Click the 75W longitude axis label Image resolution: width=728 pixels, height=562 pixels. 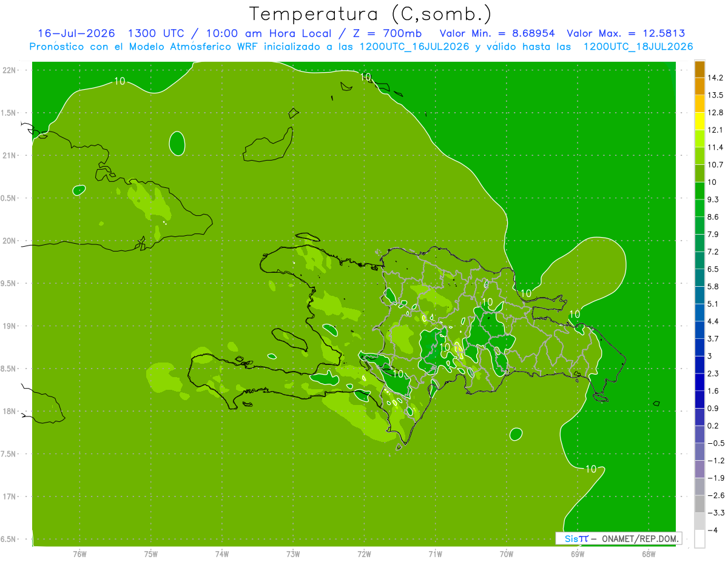[x=151, y=554]
